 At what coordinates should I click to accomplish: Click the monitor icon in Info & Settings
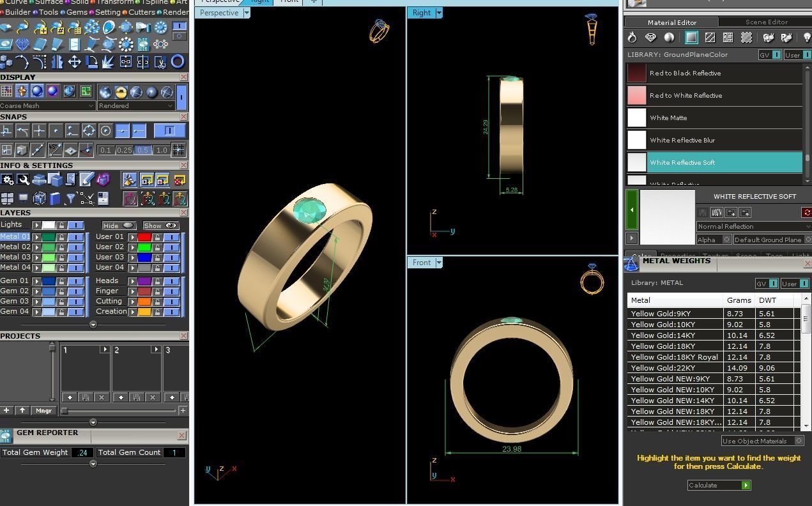pos(23,199)
